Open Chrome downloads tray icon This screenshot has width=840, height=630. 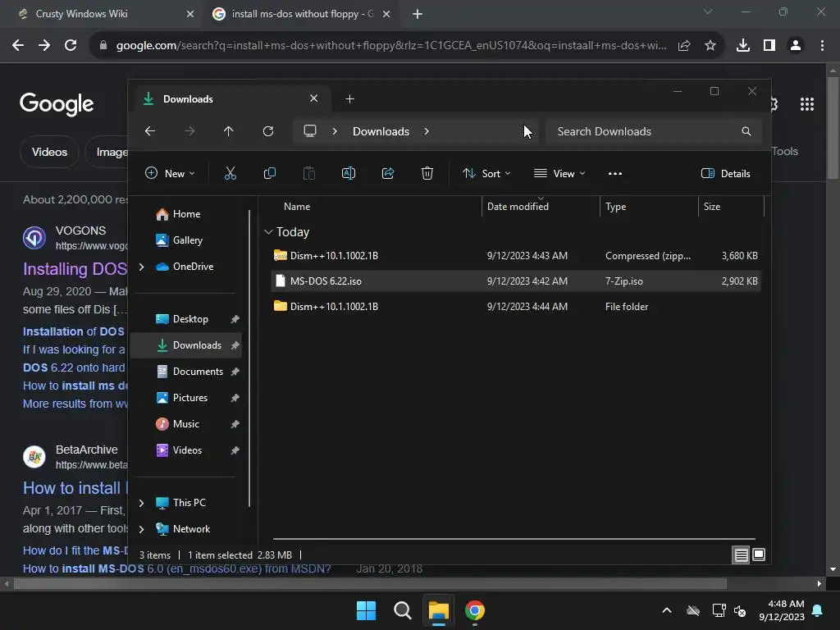click(x=743, y=46)
